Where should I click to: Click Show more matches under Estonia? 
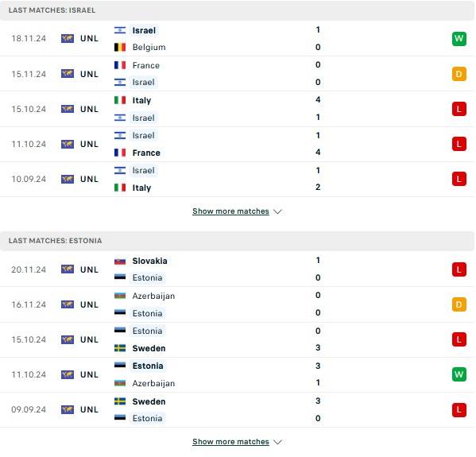pos(230,442)
